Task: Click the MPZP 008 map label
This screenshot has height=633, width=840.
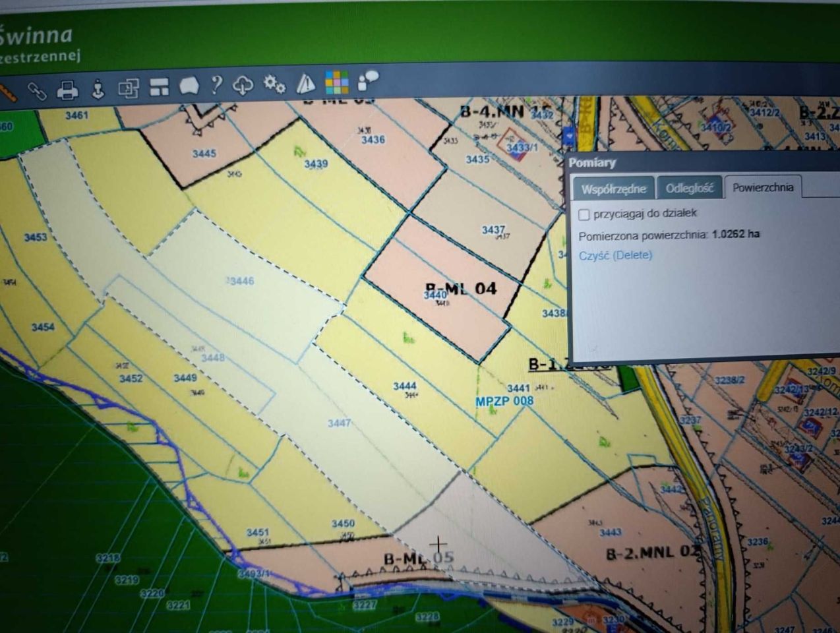Action: [x=504, y=400]
